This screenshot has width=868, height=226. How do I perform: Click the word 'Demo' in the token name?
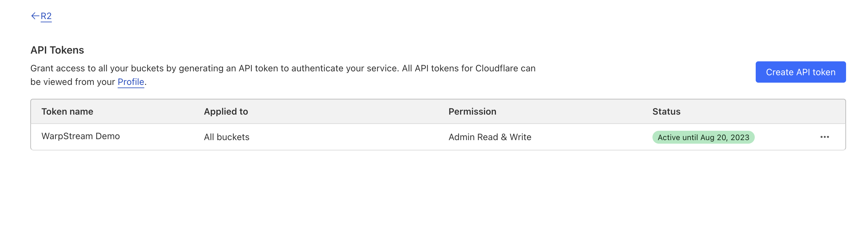(x=107, y=136)
